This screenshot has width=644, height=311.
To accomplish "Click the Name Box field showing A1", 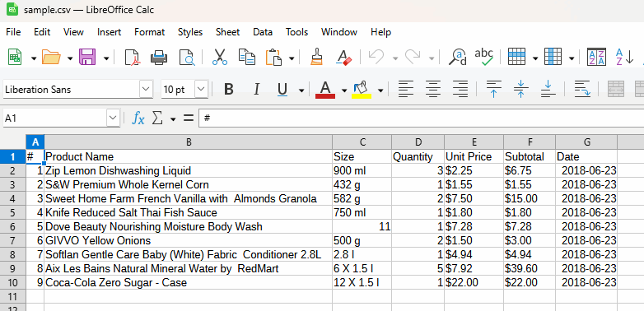I will [x=54, y=118].
